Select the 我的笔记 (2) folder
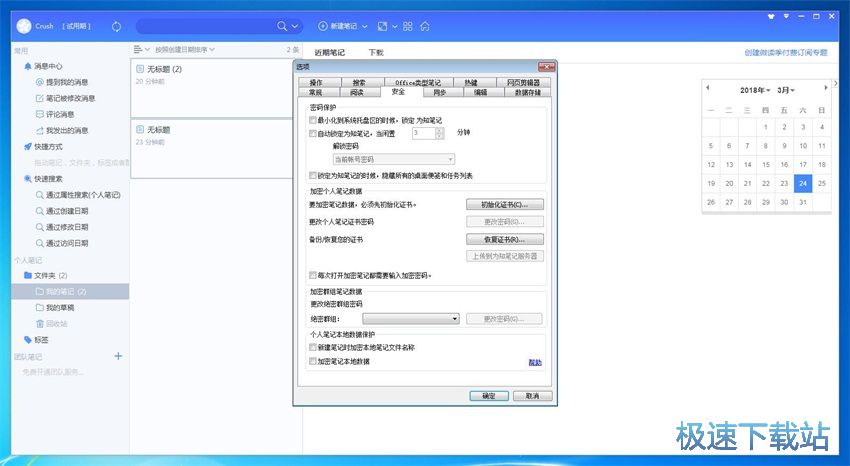Viewport: 850px width, 466px height. coord(70,292)
